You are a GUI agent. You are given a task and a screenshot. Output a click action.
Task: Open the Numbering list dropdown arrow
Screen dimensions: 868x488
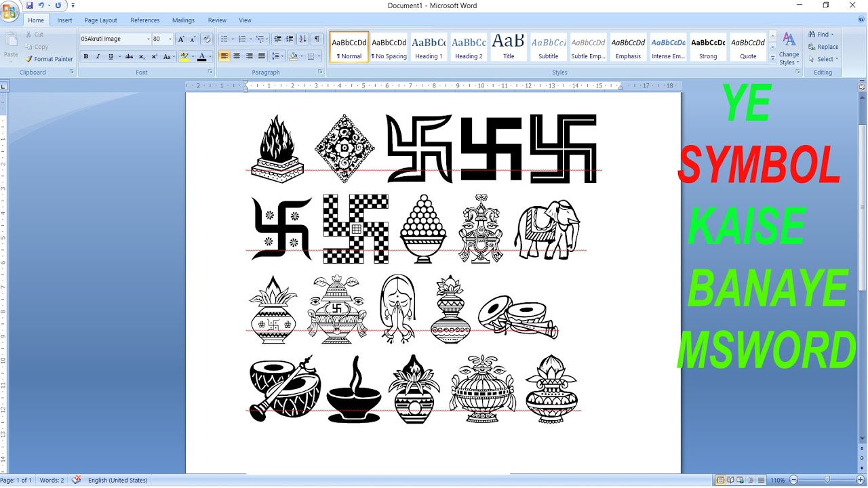(x=250, y=39)
